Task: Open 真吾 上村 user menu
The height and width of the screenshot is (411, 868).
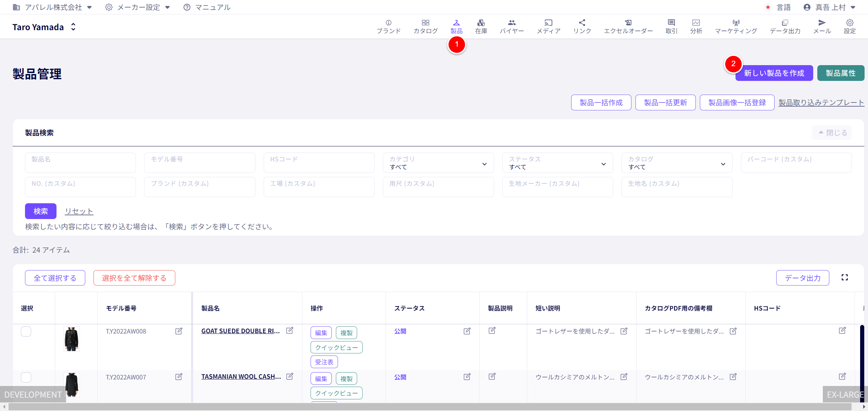Action: [x=830, y=7]
